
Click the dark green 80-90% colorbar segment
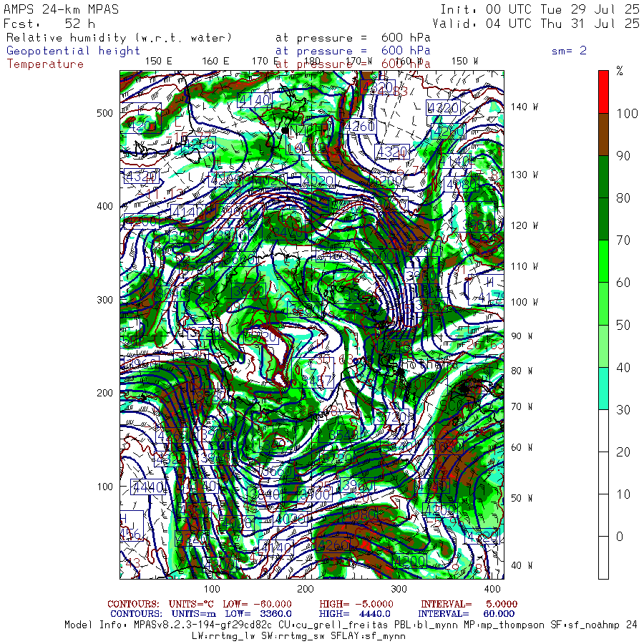(603, 177)
